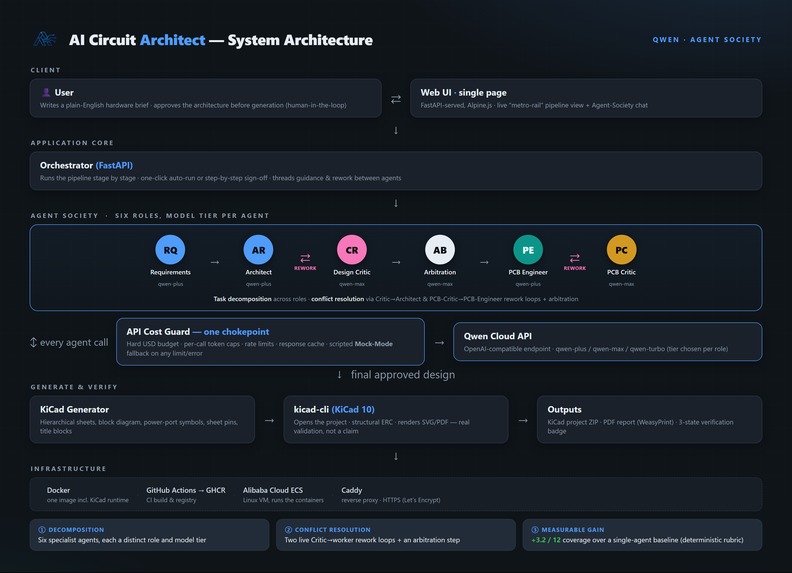The width and height of the screenshot is (792, 573).
Task: Click the (FastAPI) label in Orchestrator
Action: coord(114,165)
